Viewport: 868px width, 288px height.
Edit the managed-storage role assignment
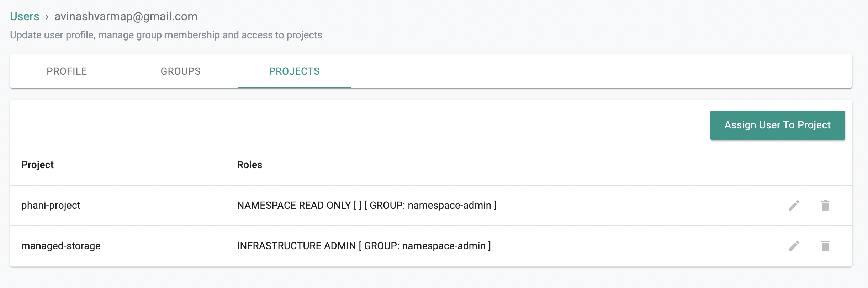(794, 246)
